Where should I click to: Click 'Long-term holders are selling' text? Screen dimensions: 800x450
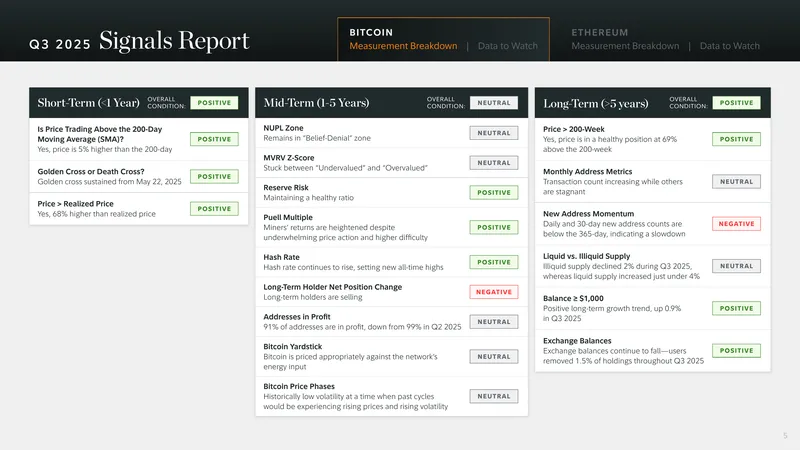click(x=313, y=297)
